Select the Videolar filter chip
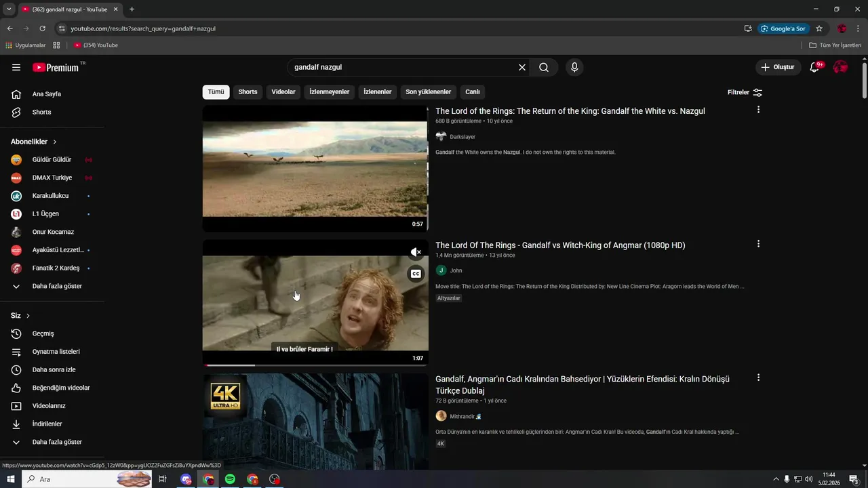Viewport: 868px width, 488px height. pyautogui.click(x=283, y=92)
